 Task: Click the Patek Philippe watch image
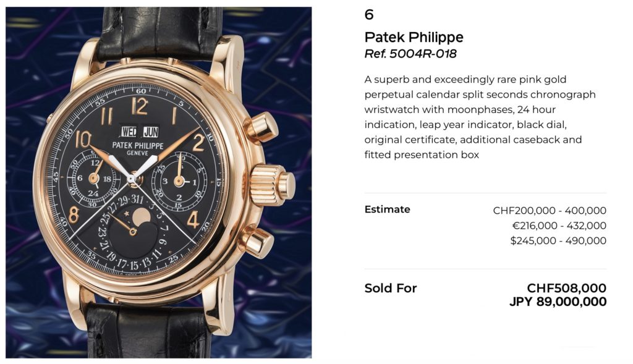[159, 182]
